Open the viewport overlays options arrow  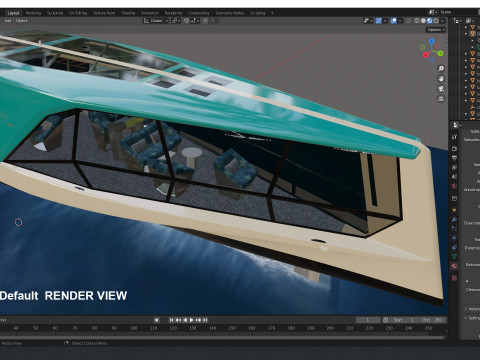(400, 21)
